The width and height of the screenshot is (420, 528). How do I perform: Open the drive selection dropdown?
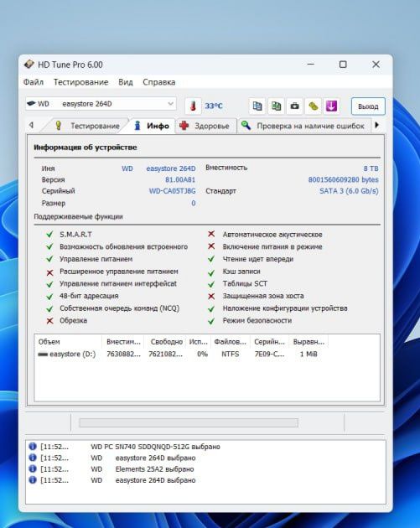(x=101, y=104)
